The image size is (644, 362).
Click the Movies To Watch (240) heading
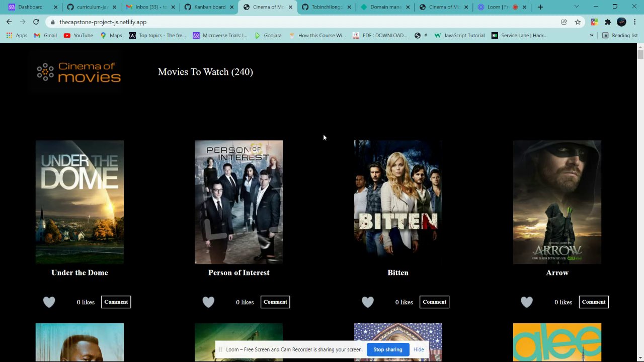(x=205, y=72)
